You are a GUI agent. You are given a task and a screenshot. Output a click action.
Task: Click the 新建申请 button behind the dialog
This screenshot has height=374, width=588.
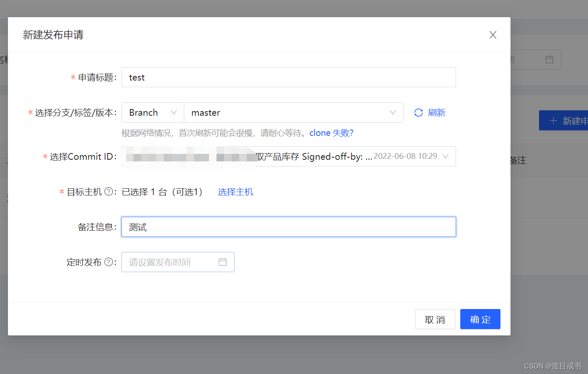pyautogui.click(x=563, y=120)
